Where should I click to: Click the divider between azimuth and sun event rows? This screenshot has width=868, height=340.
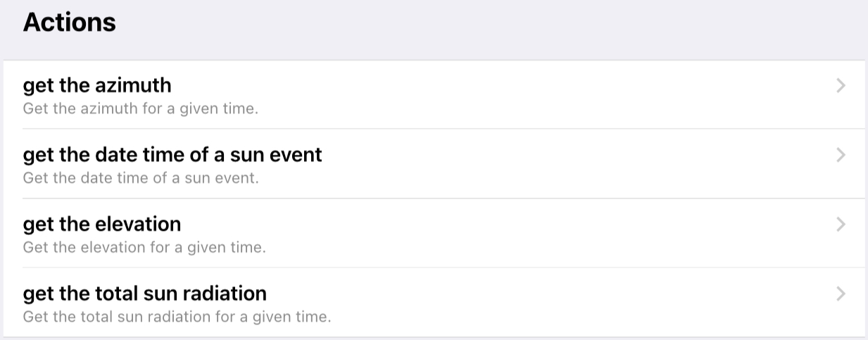click(444, 129)
